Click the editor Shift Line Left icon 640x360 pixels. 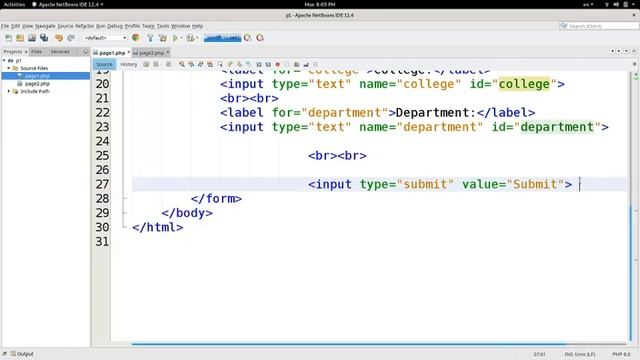click(259, 64)
